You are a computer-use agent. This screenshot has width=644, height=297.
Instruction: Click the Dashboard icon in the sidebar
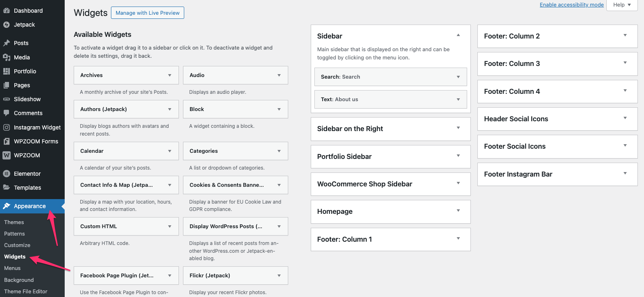[7, 11]
